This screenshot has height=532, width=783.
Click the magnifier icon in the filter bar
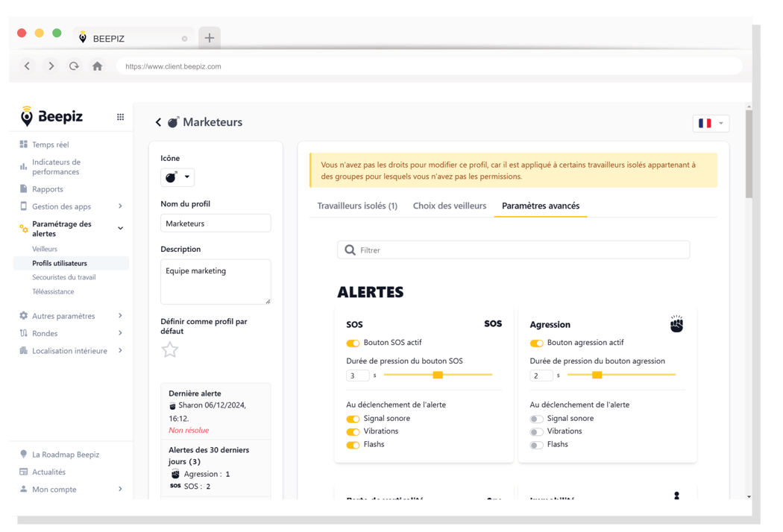(x=350, y=250)
